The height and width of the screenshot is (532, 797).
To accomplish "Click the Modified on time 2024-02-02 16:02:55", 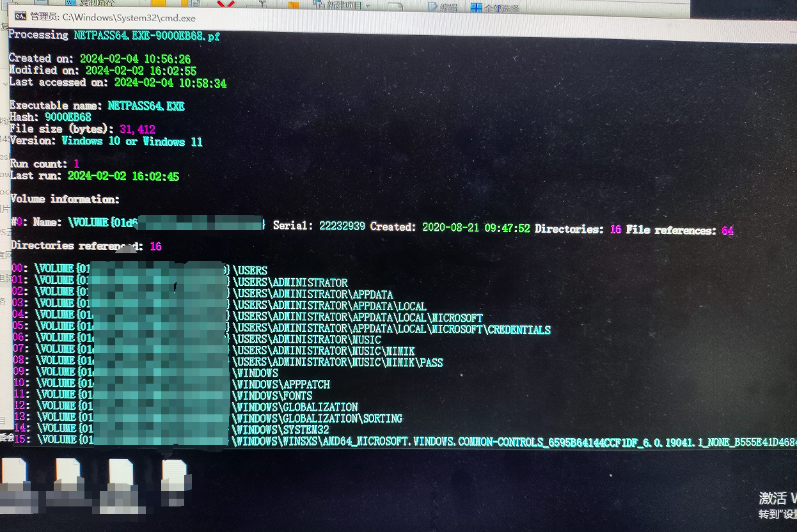I will click(141, 71).
